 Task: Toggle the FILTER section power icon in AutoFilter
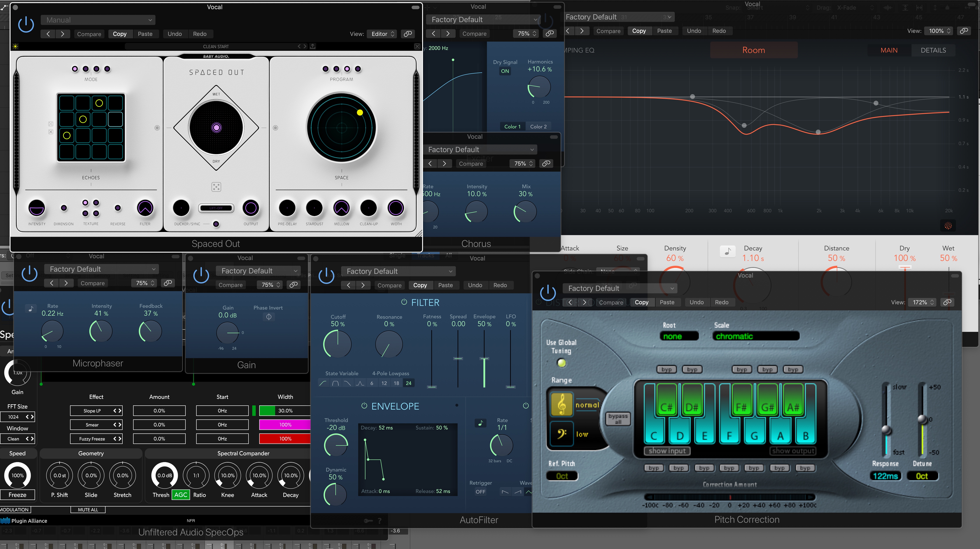404,302
